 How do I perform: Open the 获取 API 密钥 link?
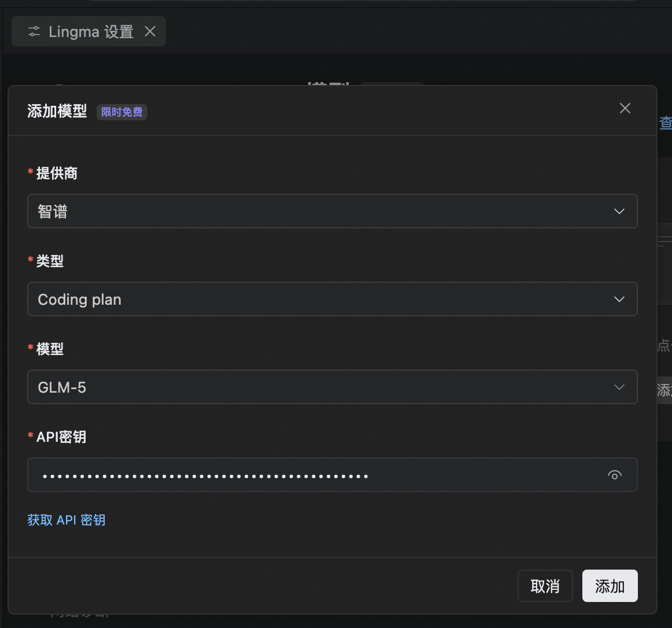pos(67,520)
